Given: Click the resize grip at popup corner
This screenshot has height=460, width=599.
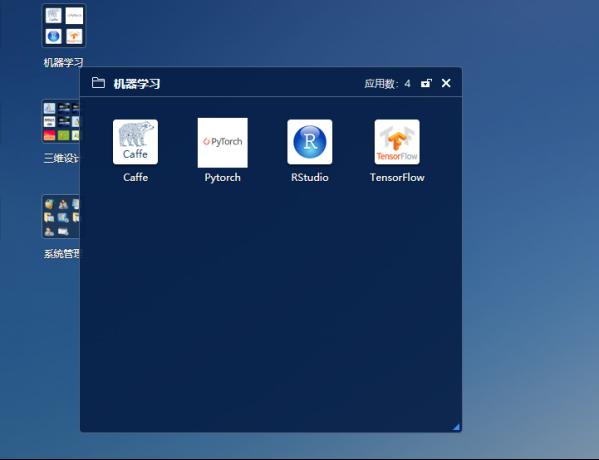Looking at the screenshot, I should [456, 427].
